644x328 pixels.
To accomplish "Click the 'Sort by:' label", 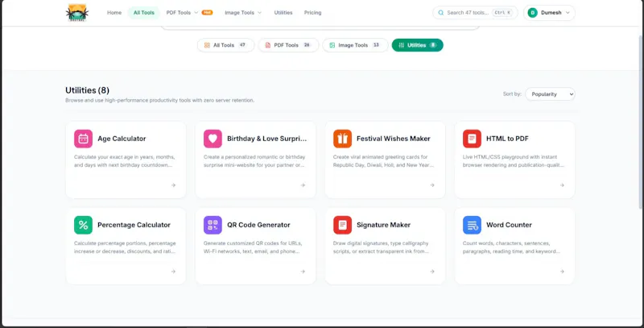I will [512, 94].
